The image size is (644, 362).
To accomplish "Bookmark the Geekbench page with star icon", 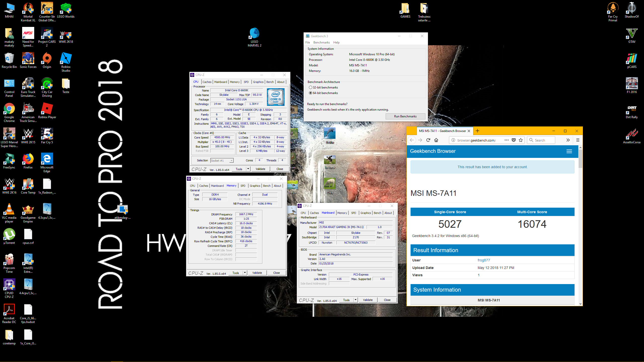I will click(521, 140).
